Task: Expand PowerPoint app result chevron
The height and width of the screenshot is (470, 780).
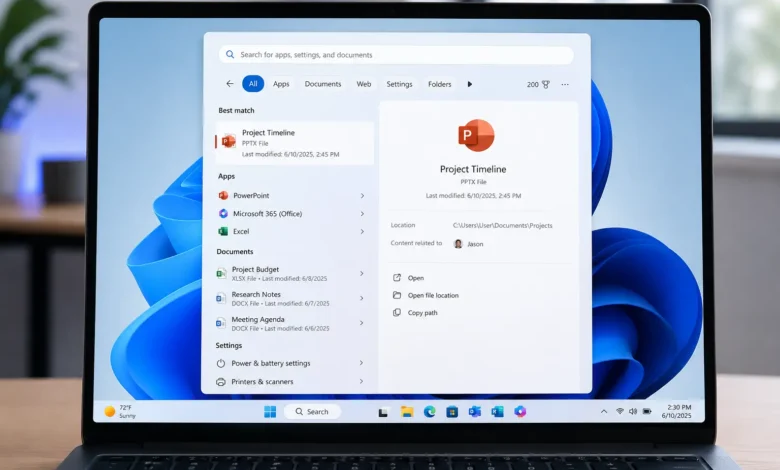Action: [362, 196]
